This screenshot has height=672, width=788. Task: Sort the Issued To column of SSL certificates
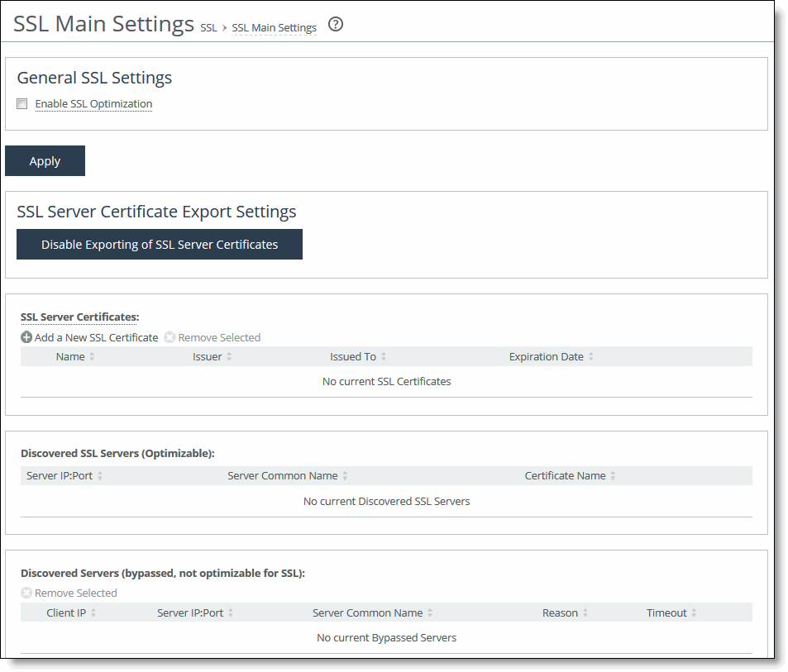384,356
